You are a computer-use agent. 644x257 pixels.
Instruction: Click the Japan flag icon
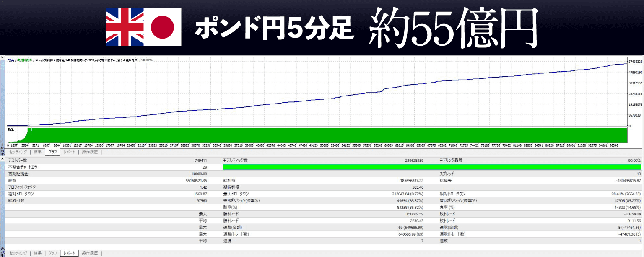(162, 27)
